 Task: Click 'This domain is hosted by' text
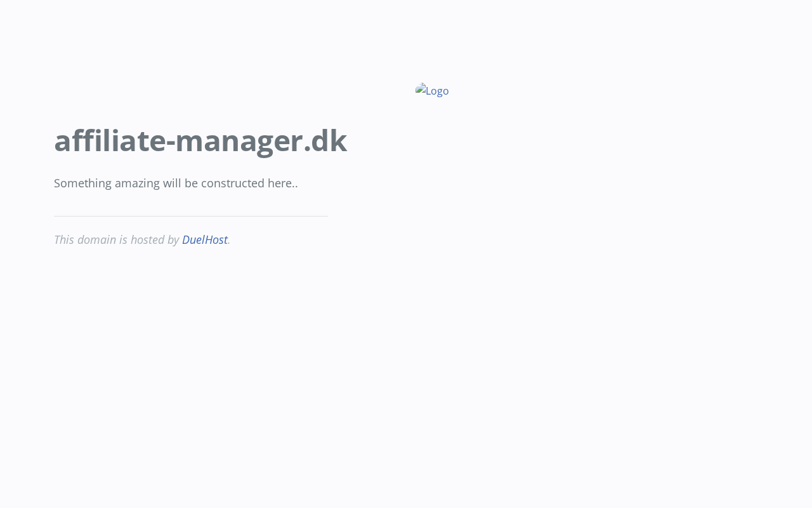tap(117, 239)
